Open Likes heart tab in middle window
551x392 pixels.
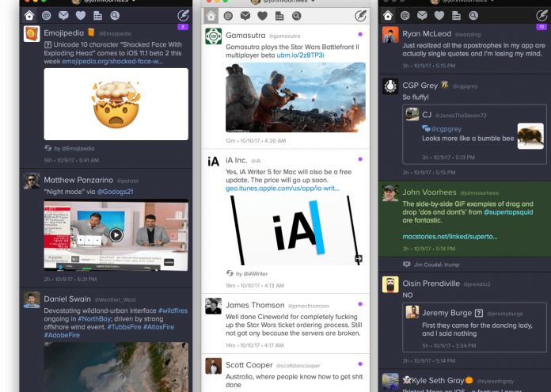263,16
